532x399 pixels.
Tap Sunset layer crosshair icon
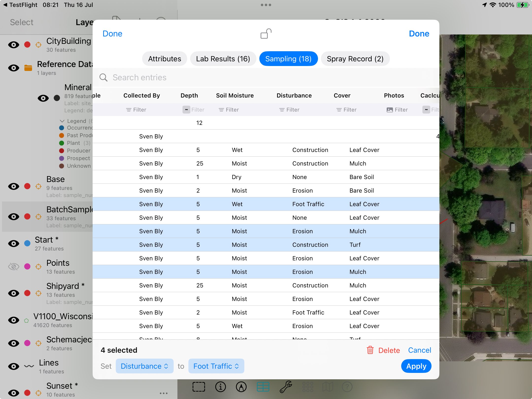tap(38, 393)
